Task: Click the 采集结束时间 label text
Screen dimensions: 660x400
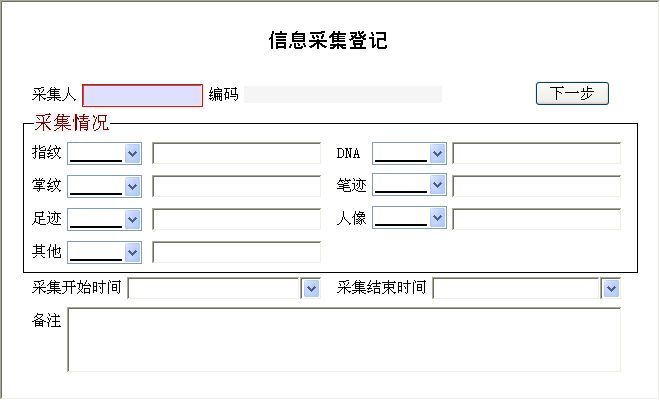Action: (381, 288)
